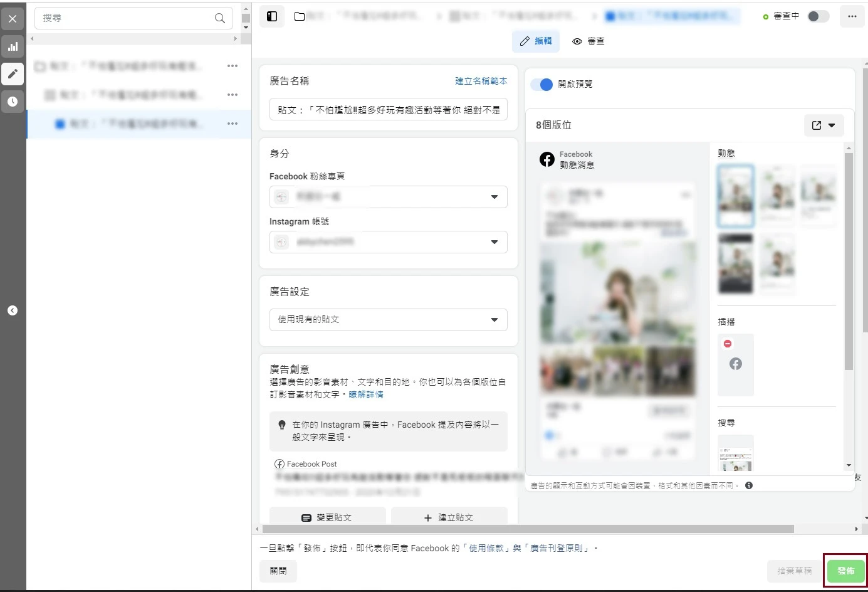
Task: Collapse sidebar with the left arrow circle
Action: [x=13, y=310]
